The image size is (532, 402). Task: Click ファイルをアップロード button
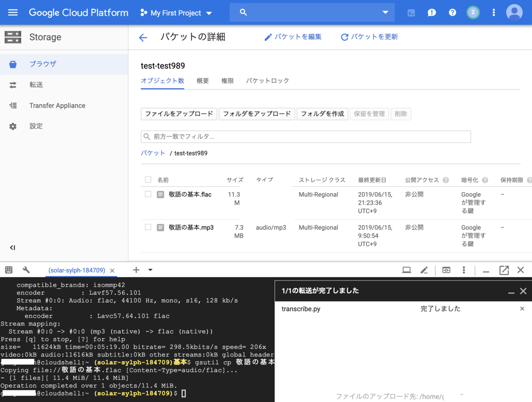(179, 114)
